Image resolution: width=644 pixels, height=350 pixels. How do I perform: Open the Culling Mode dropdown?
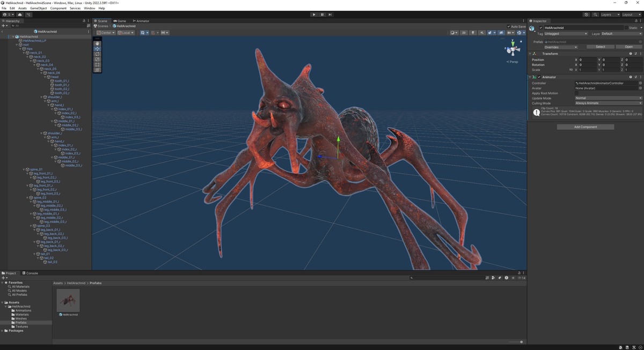click(609, 103)
